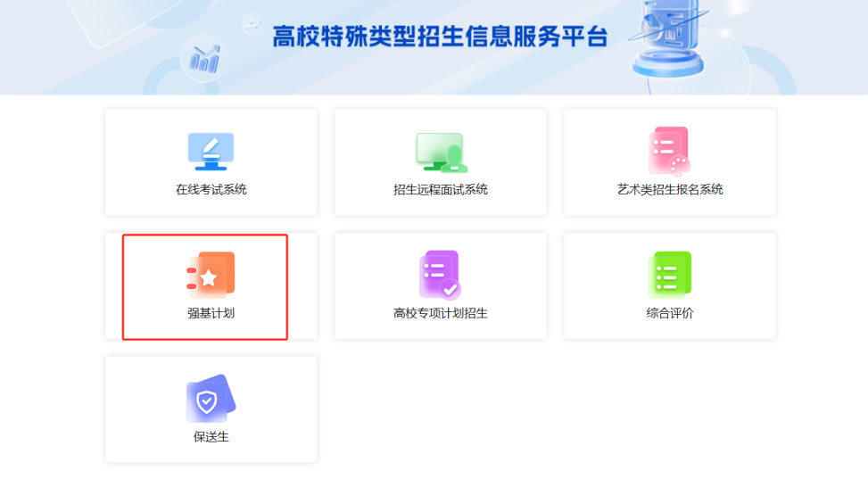This screenshot has width=868, height=487.
Task: Select the 艺术类招生报名系统 label
Action: pos(670,190)
